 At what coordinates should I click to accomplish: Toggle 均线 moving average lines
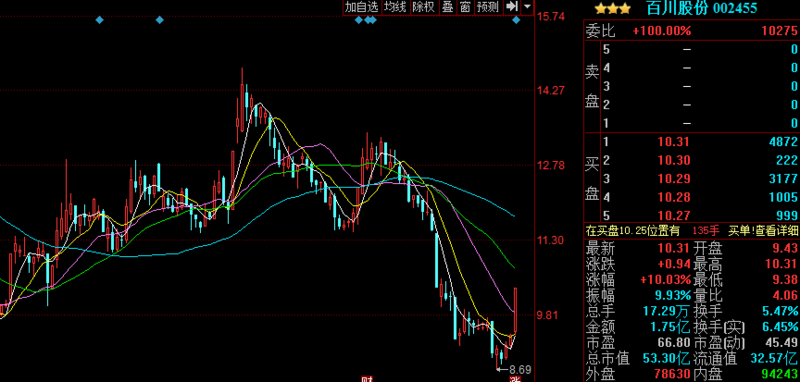395,7
